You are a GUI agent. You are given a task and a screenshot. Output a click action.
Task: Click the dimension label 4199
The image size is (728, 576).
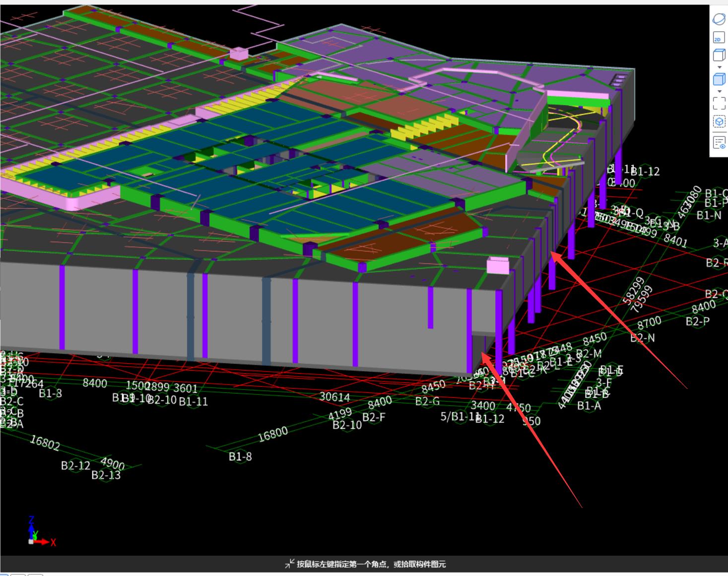coord(340,414)
